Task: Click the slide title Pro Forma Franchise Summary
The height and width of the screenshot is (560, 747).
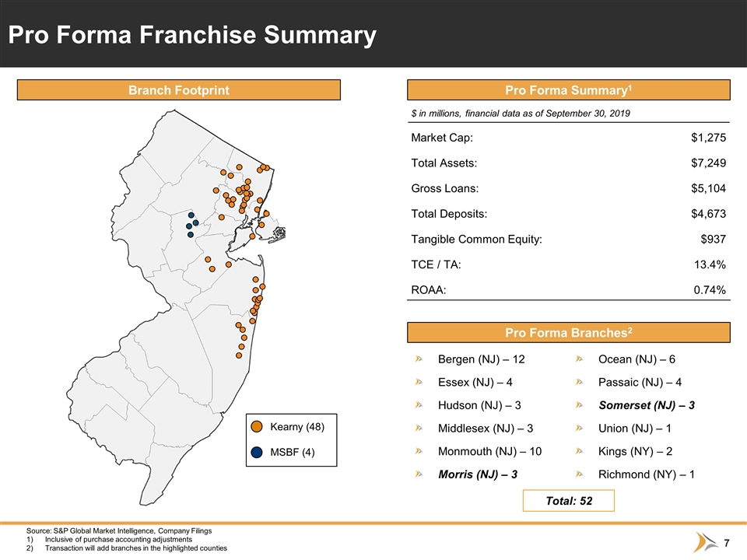Action: (192, 35)
